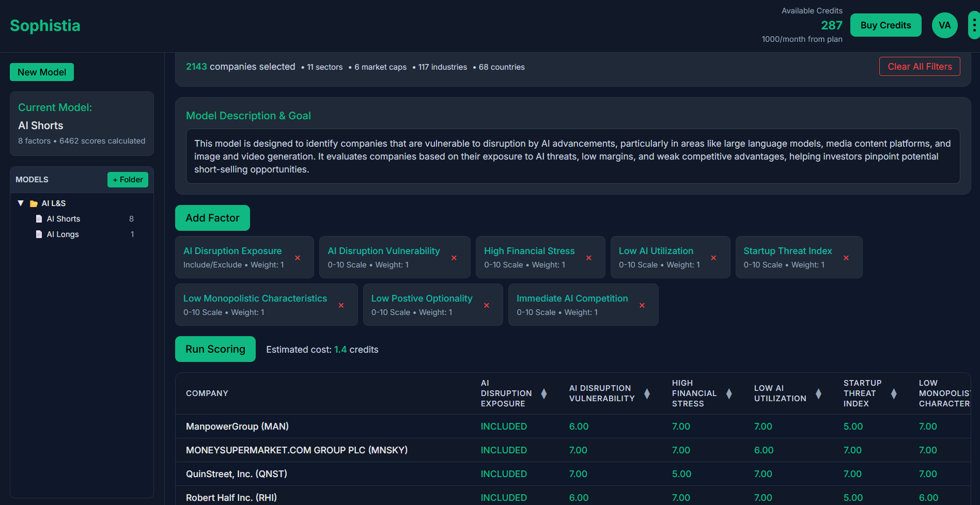Viewport: 980px width, 505px height.
Task: Clear all company filters
Action: 920,66
